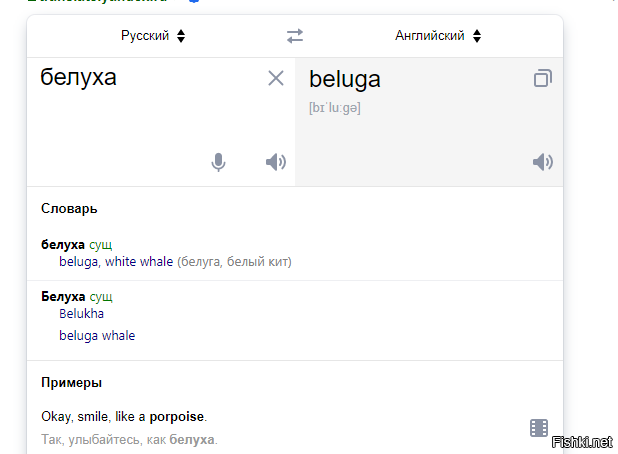
Task: Click the film strip examples icon
Action: [x=539, y=428]
